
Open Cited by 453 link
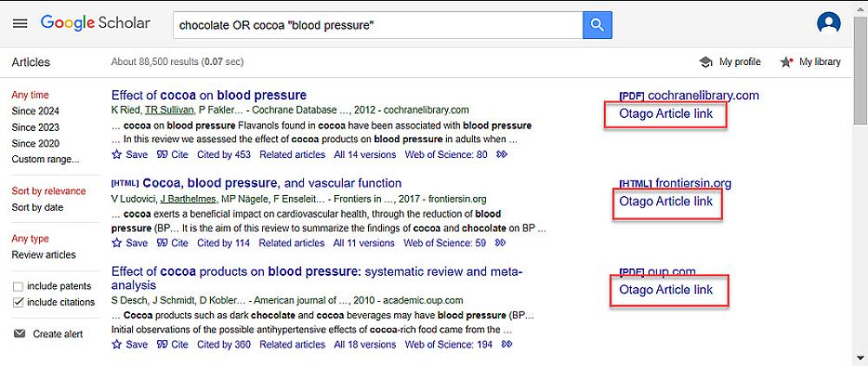pos(223,155)
